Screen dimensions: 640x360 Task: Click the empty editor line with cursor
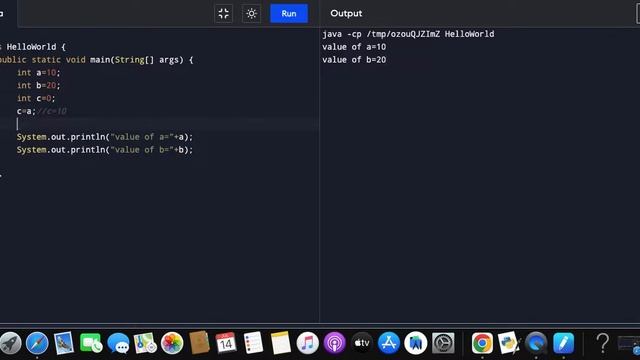point(159,124)
